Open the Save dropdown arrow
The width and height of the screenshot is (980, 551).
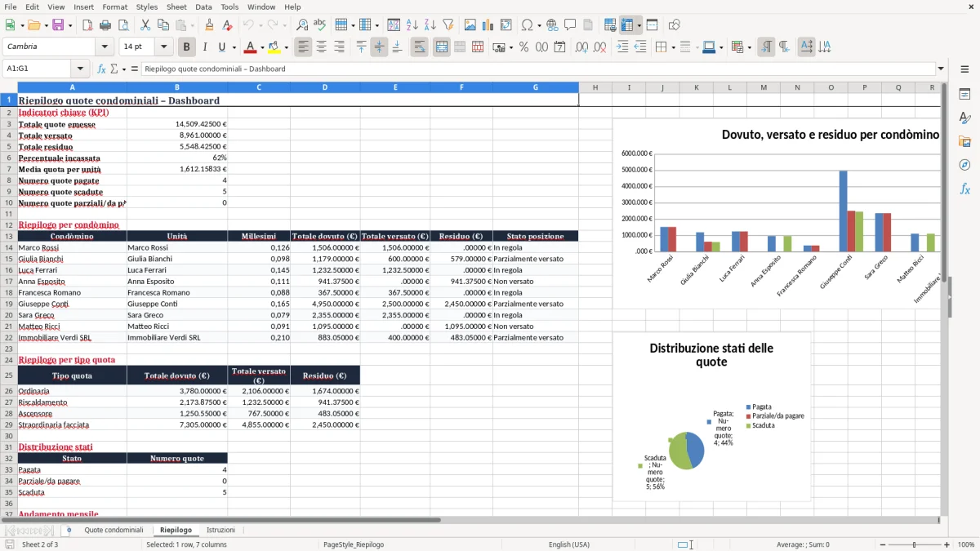click(70, 25)
